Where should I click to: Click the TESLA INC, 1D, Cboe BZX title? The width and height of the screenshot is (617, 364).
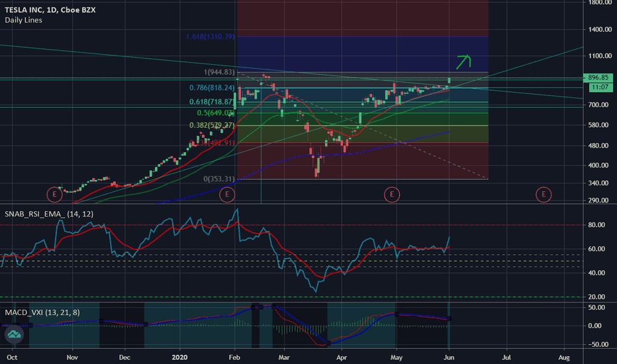pyautogui.click(x=50, y=10)
